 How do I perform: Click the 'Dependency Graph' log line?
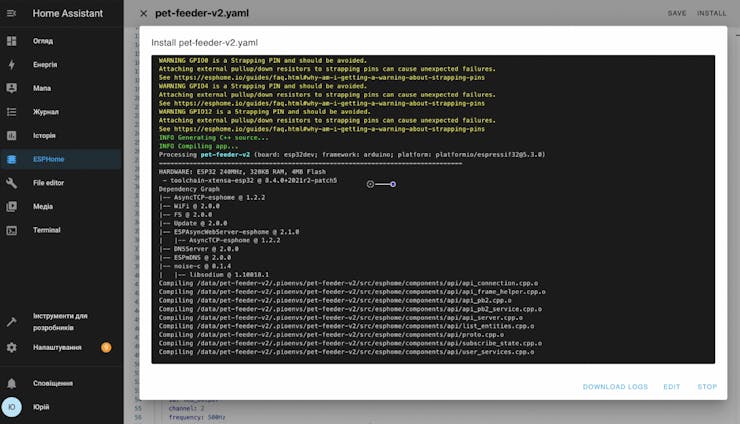[189, 189]
